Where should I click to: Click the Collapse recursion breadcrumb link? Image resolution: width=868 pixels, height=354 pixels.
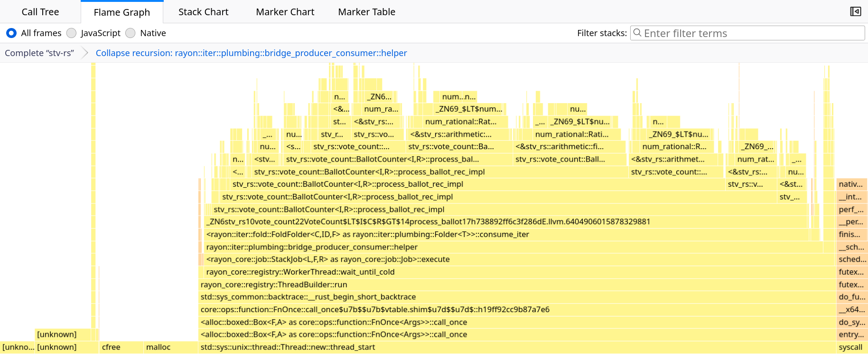point(251,53)
